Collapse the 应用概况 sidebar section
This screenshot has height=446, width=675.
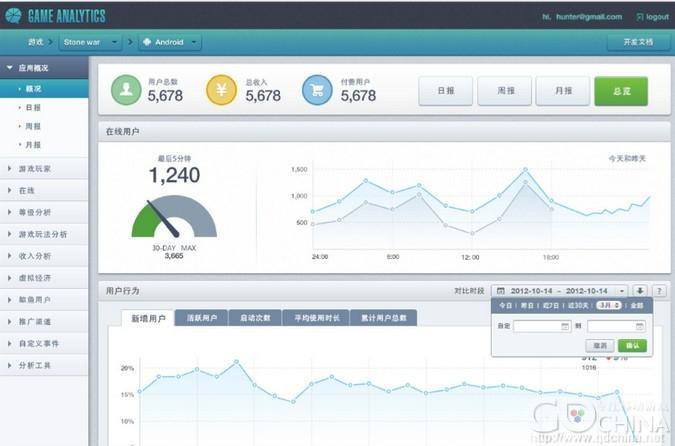pos(44,68)
